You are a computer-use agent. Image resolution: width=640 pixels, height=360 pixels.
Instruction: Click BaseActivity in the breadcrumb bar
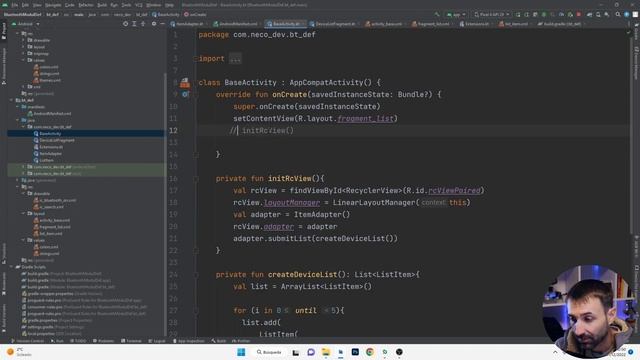(x=166, y=15)
